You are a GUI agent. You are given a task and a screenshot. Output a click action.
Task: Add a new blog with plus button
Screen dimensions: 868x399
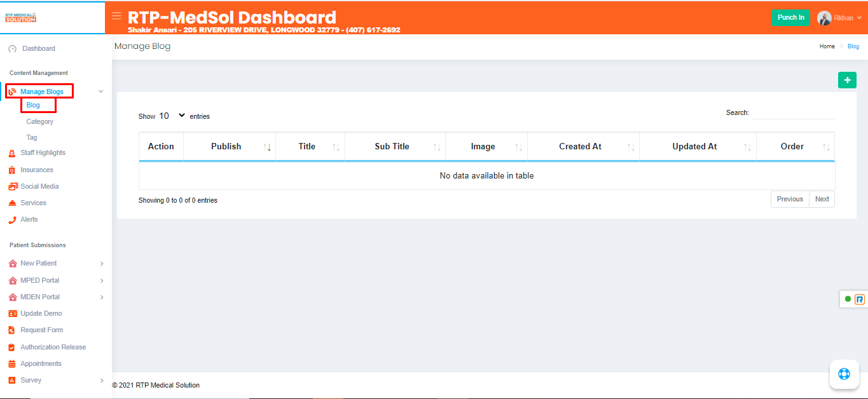pyautogui.click(x=847, y=80)
